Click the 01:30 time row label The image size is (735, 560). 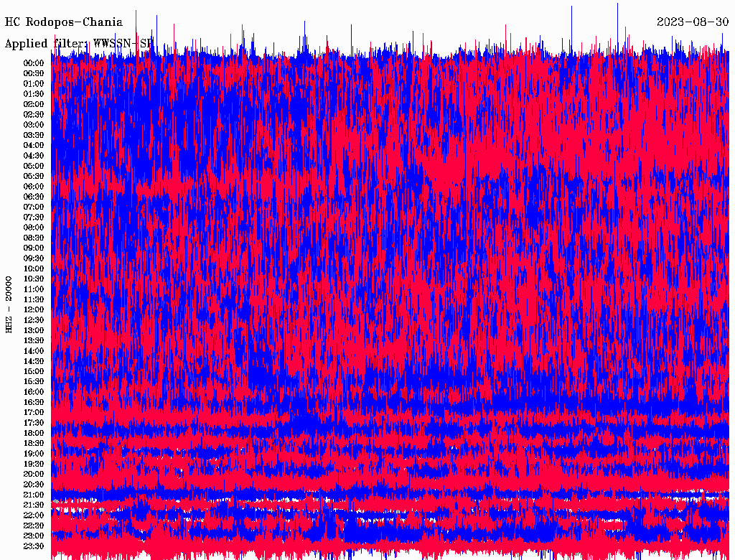click(34, 94)
